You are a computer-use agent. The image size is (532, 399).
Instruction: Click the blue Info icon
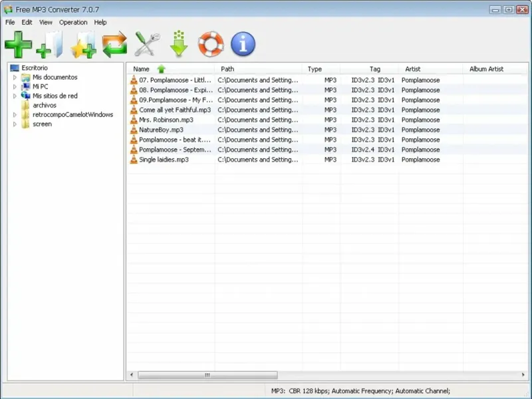tap(243, 44)
